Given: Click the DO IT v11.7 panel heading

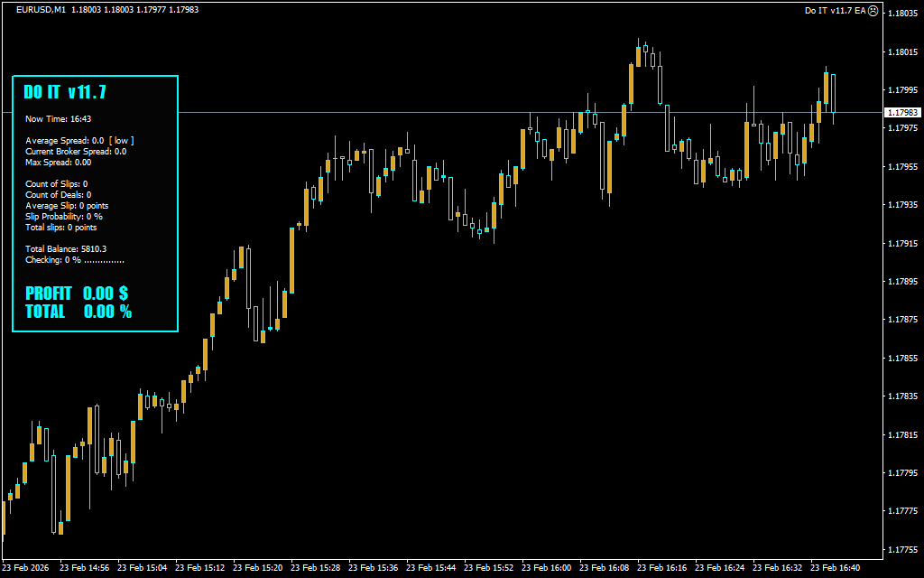Looking at the screenshot, I should point(65,92).
